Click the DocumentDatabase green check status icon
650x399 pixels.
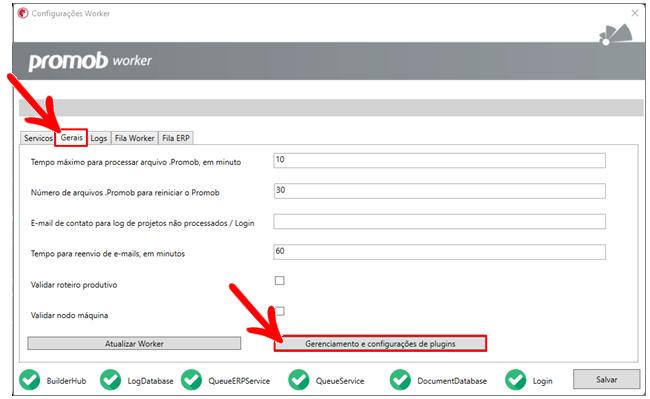click(x=400, y=380)
